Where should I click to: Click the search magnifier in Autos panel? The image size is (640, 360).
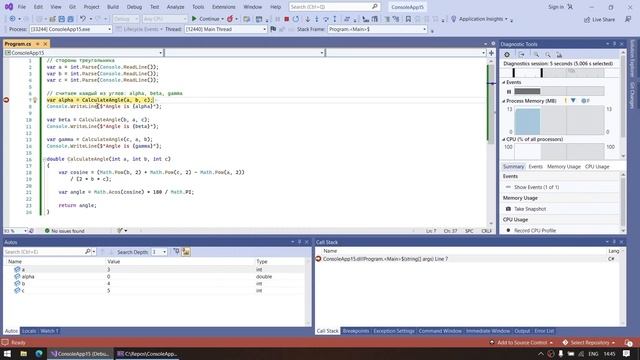[x=88, y=252]
